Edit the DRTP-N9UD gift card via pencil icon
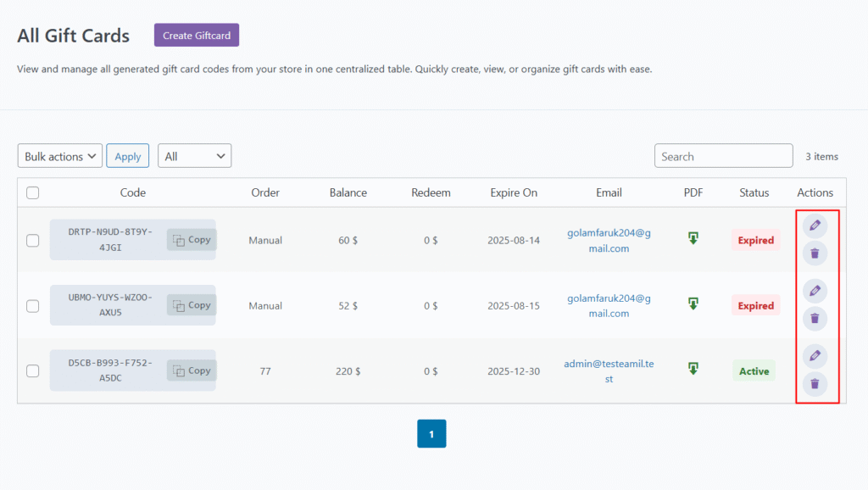This screenshot has width=868, height=490. tap(815, 226)
